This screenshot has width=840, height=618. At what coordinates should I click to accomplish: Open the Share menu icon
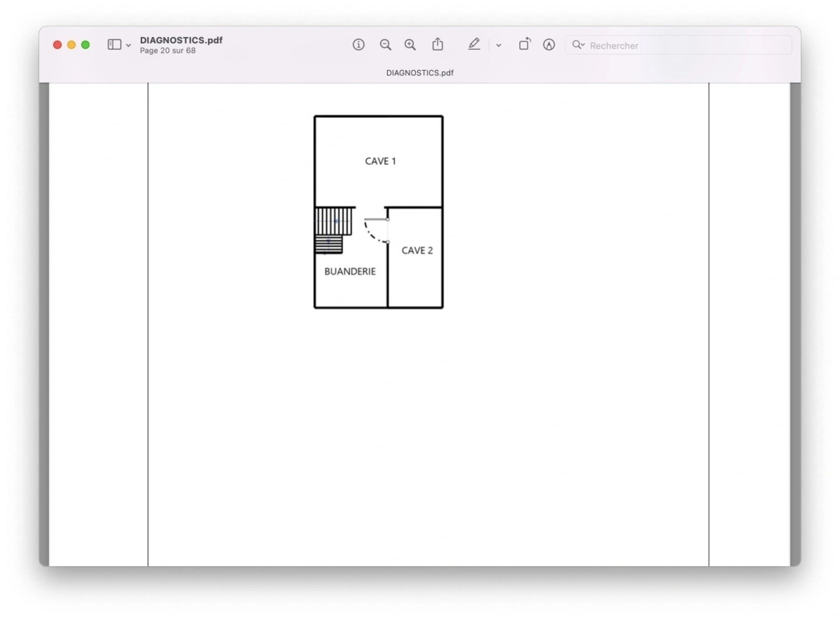coord(437,44)
